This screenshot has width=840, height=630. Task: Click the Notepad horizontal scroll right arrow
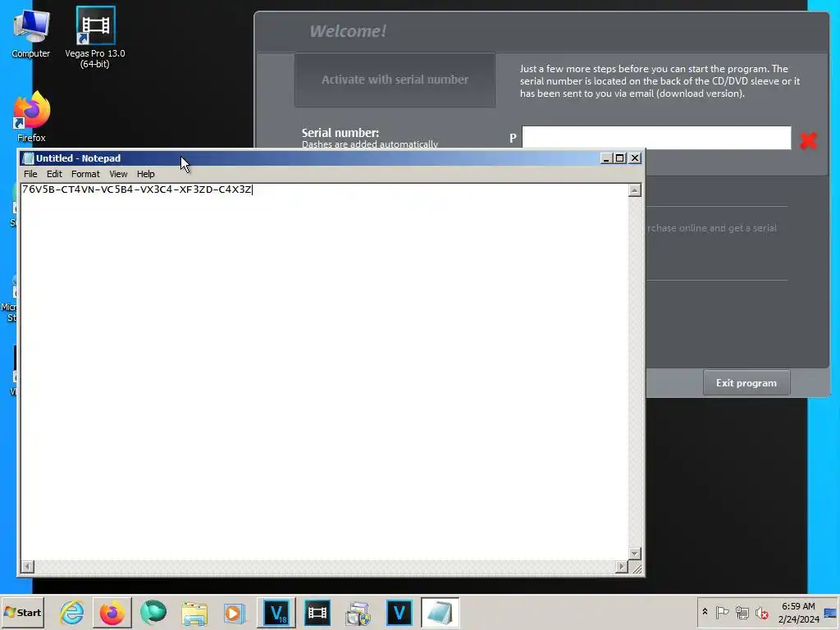[622, 566]
